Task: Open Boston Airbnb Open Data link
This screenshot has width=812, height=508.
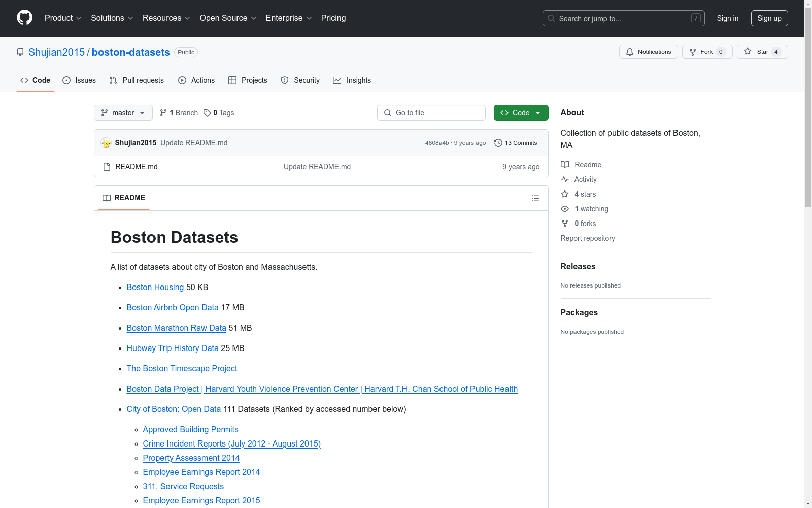Action: click(x=173, y=307)
